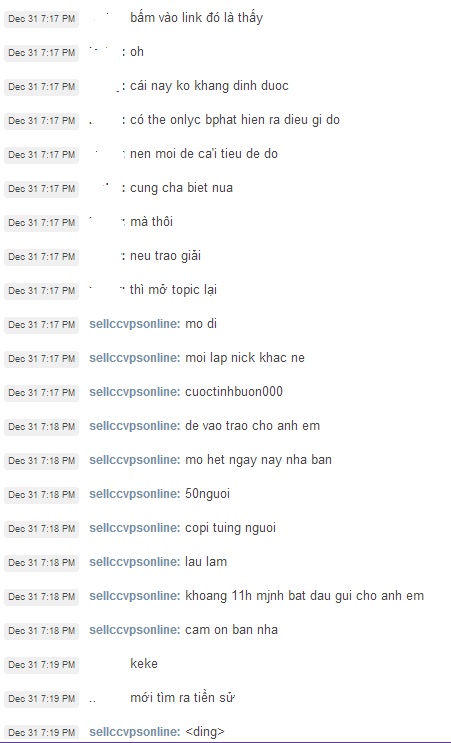
Task: Click the timestamp next to "oh" message
Action: pyautogui.click(x=42, y=53)
